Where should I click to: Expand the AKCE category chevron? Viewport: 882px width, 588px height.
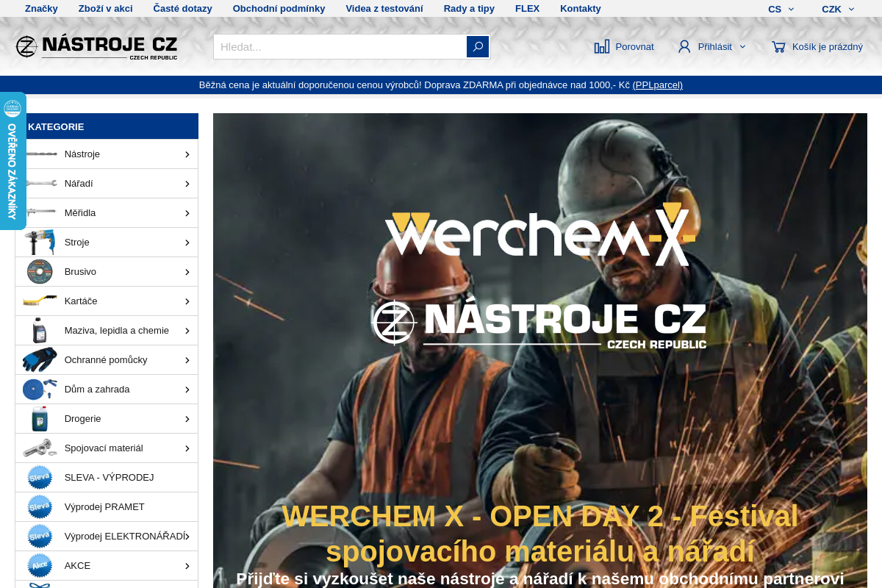pos(187,566)
